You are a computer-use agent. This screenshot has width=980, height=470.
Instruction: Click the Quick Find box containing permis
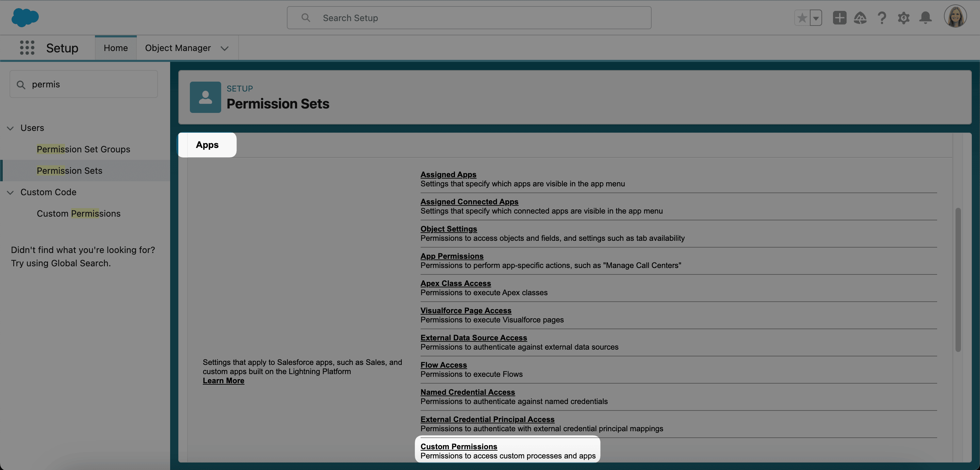tap(84, 84)
